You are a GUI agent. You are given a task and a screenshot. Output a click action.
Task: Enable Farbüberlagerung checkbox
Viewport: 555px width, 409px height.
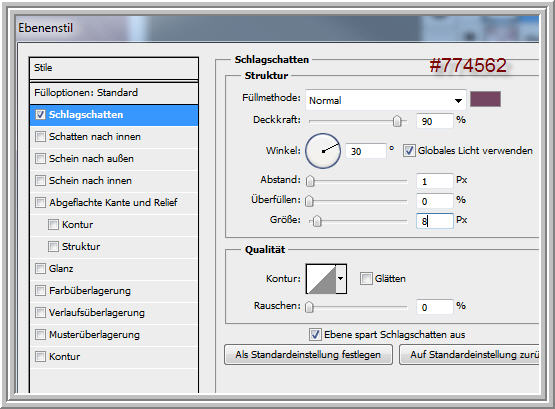tap(40, 290)
